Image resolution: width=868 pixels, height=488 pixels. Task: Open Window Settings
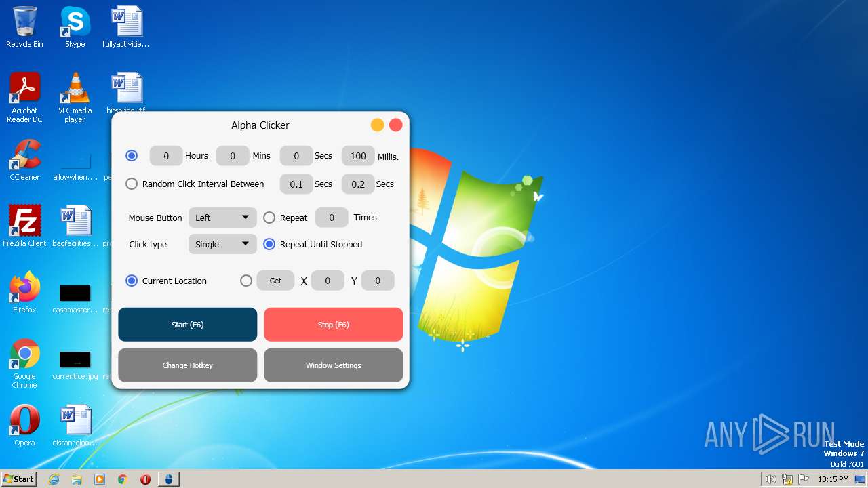pyautogui.click(x=334, y=365)
